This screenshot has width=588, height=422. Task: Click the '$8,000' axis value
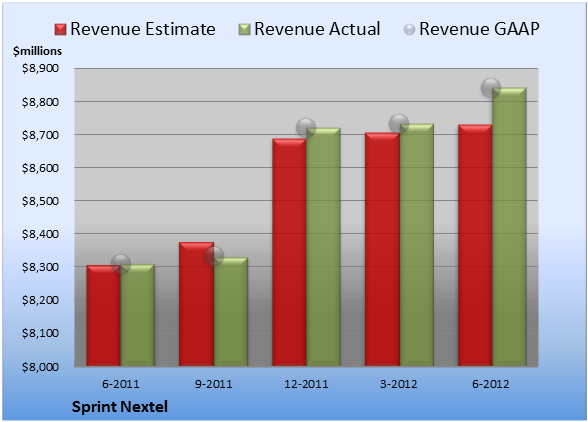point(40,366)
